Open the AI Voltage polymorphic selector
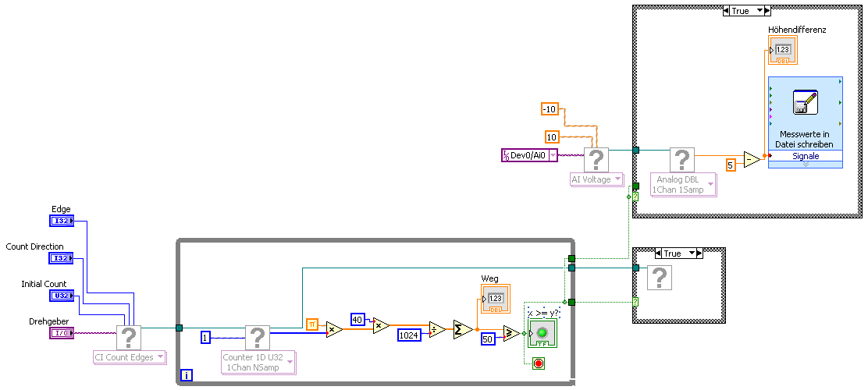 [x=596, y=179]
